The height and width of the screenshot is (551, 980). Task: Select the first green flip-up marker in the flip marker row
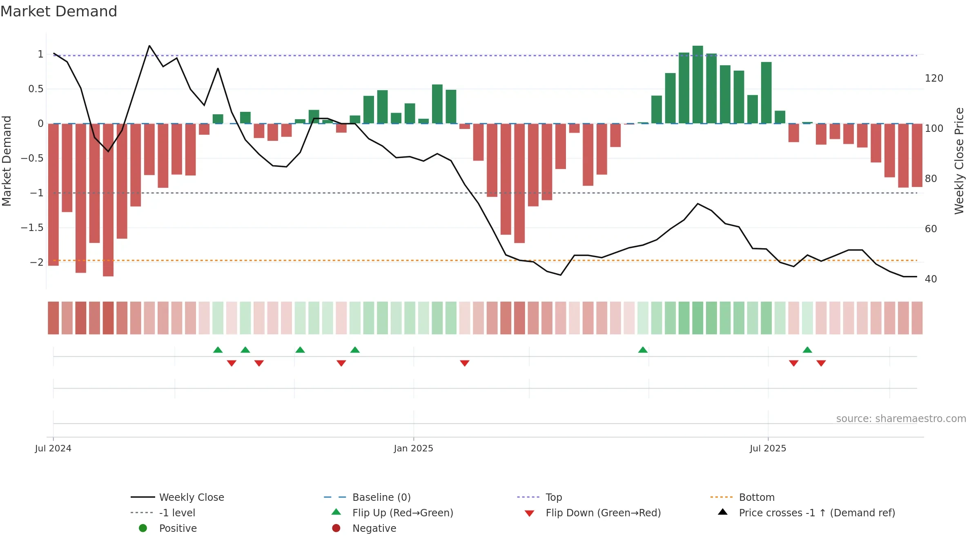[x=218, y=350]
